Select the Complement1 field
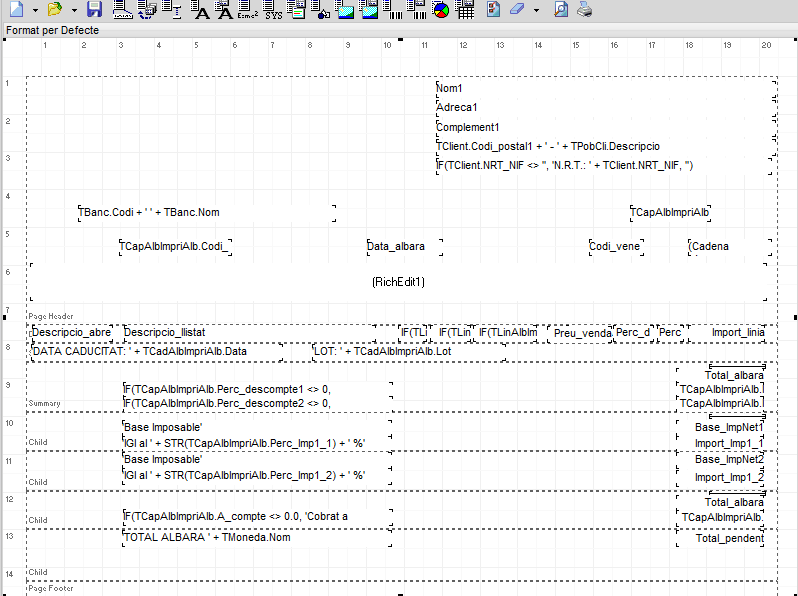 pos(606,127)
